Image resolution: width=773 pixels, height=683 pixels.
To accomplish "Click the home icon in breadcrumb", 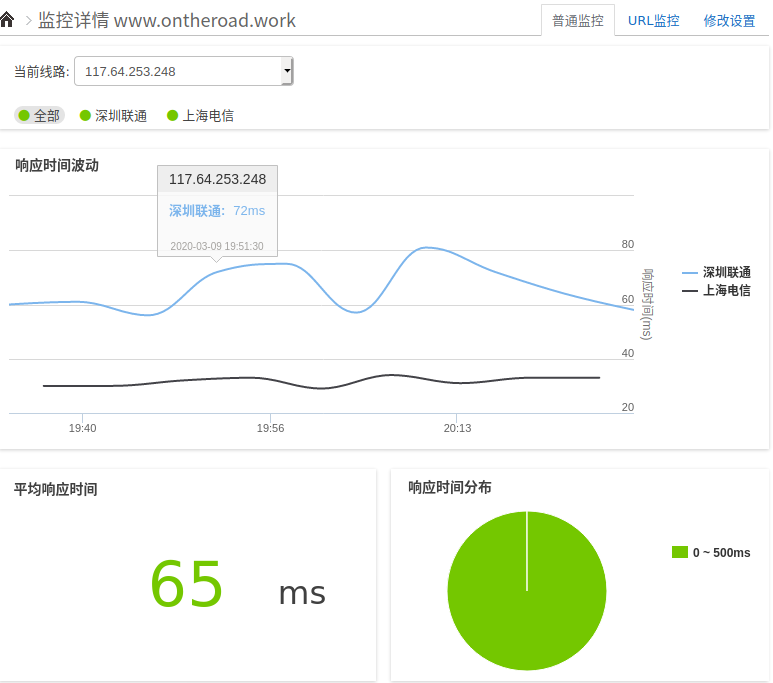I will pos(8,19).
